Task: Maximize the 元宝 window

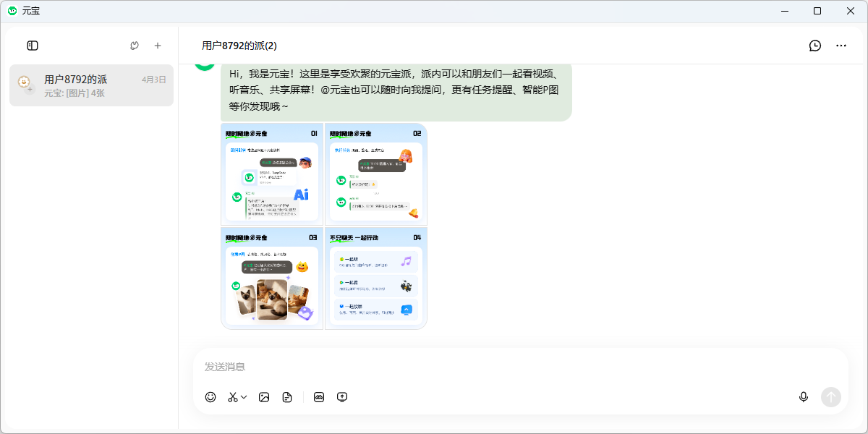Action: [817, 11]
